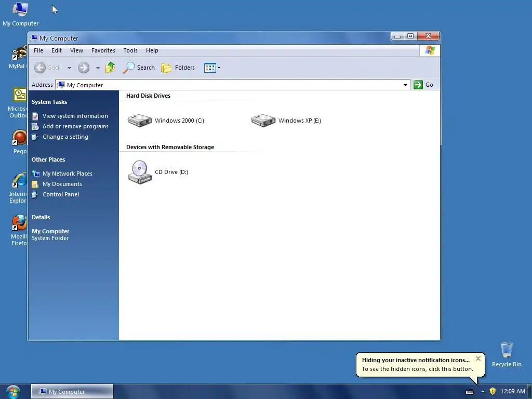Click the security shield tray icon
Screen dimensions: 532x399
pyautogui.click(x=493, y=391)
